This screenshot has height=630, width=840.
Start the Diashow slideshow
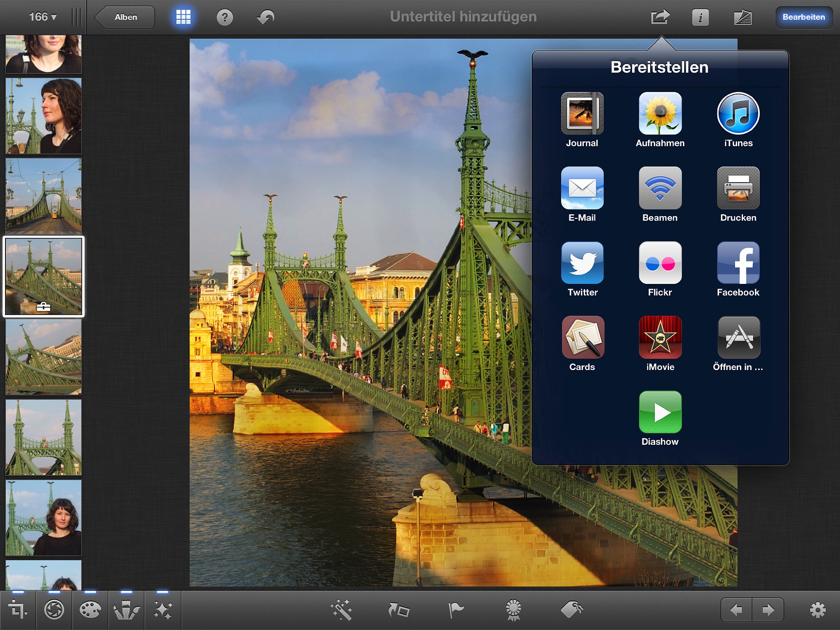click(x=660, y=418)
